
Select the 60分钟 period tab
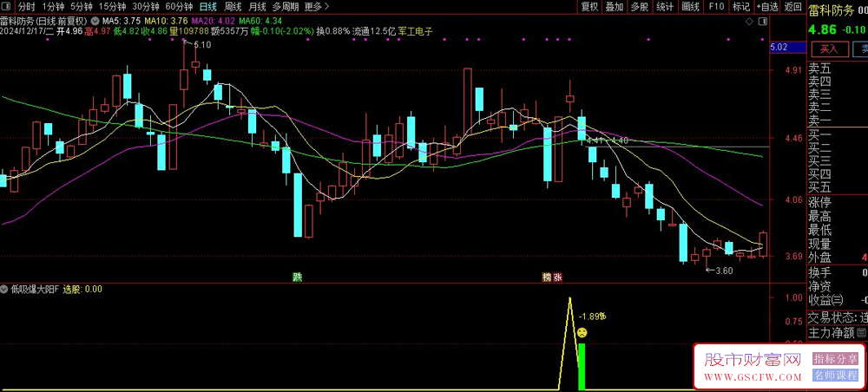click(x=179, y=6)
